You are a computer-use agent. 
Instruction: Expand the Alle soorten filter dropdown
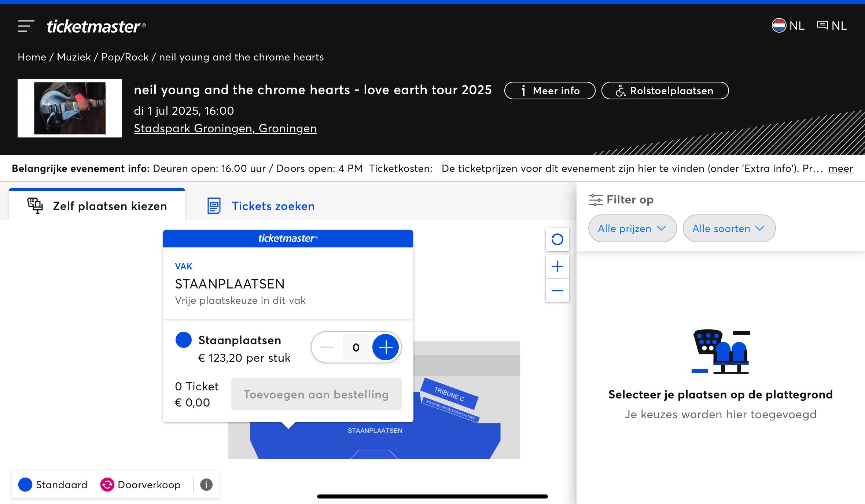click(729, 228)
